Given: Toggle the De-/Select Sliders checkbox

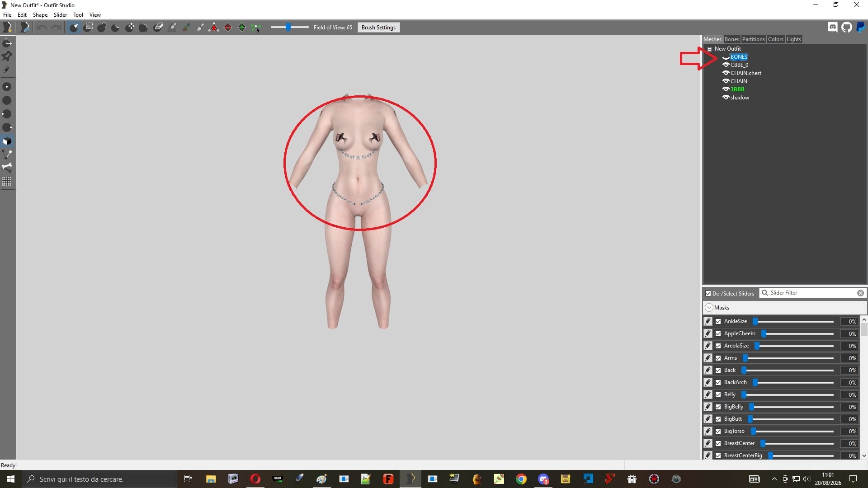Looking at the screenshot, I should tap(708, 294).
